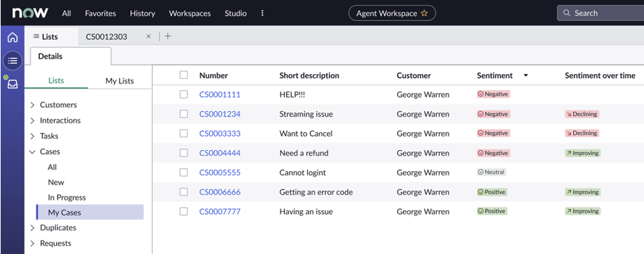This screenshot has width=644, height=254.
Task: Open the Favorites menu
Action: point(100,13)
